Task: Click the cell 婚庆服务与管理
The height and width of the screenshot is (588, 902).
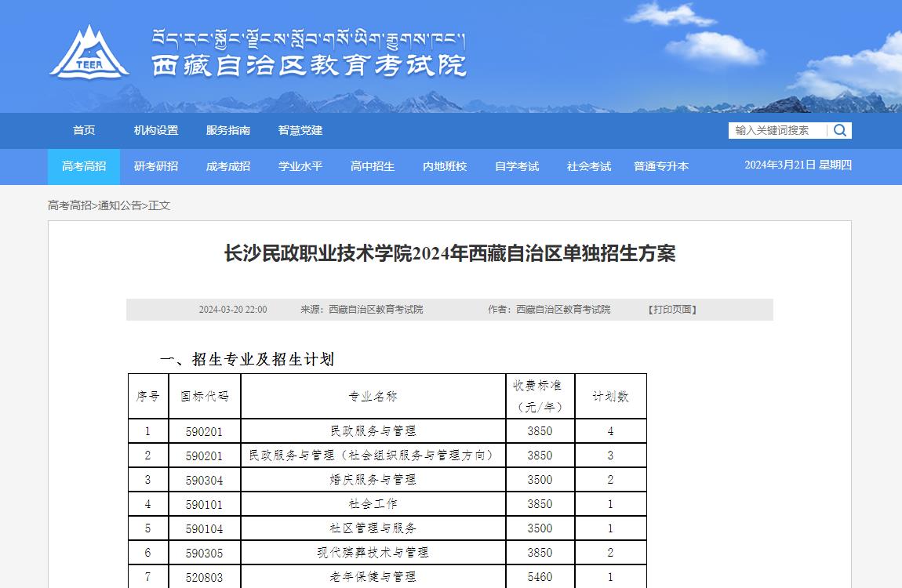Action: coord(373,479)
